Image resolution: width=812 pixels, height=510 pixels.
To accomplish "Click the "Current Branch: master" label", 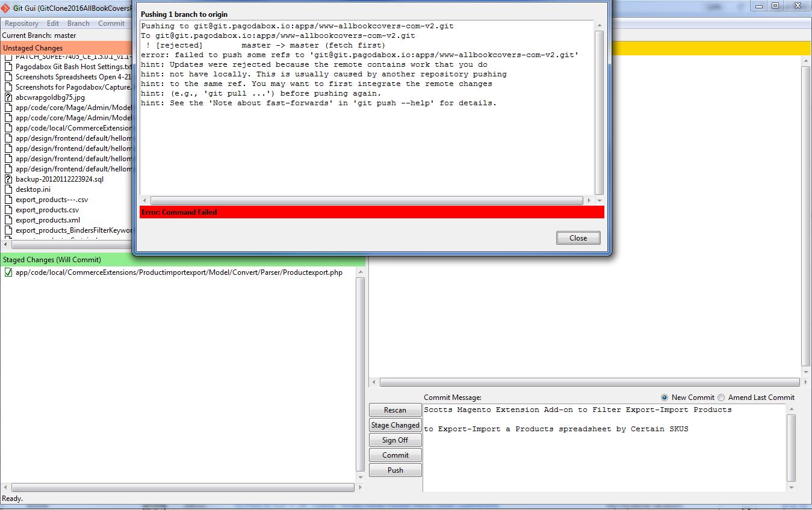I will (39, 35).
